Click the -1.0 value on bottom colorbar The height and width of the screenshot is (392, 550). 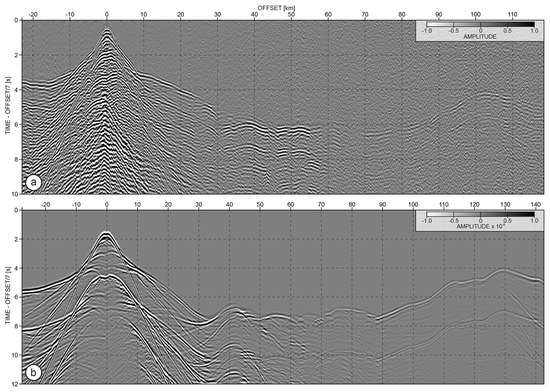427,221
